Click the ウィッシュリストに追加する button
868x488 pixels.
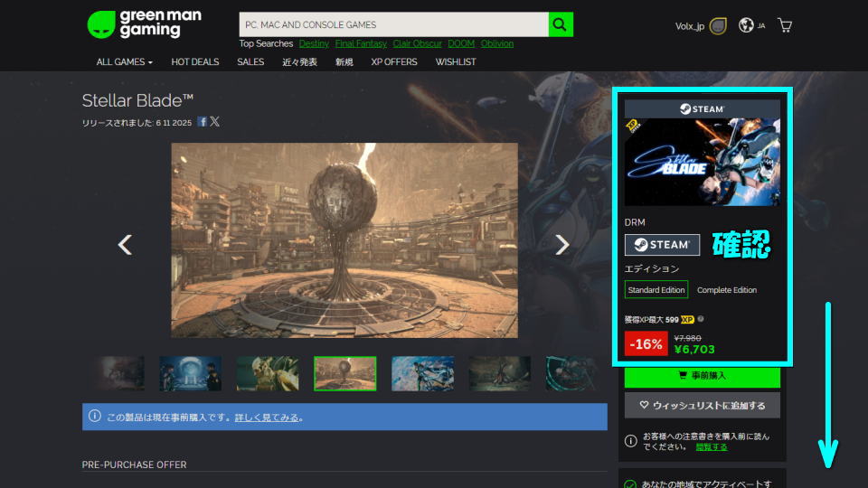tap(703, 405)
